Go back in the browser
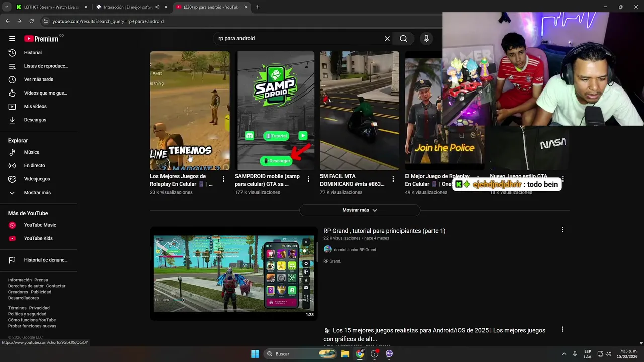 (7, 21)
